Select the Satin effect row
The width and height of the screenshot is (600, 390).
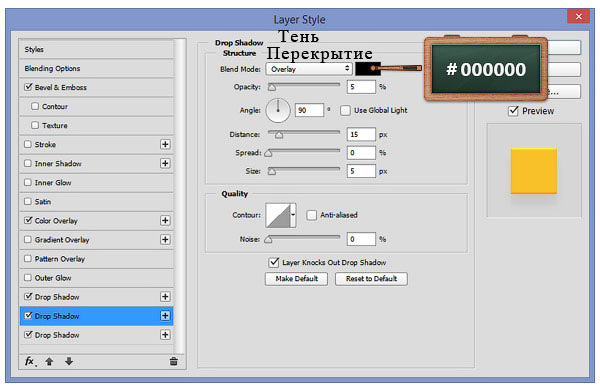click(x=96, y=202)
